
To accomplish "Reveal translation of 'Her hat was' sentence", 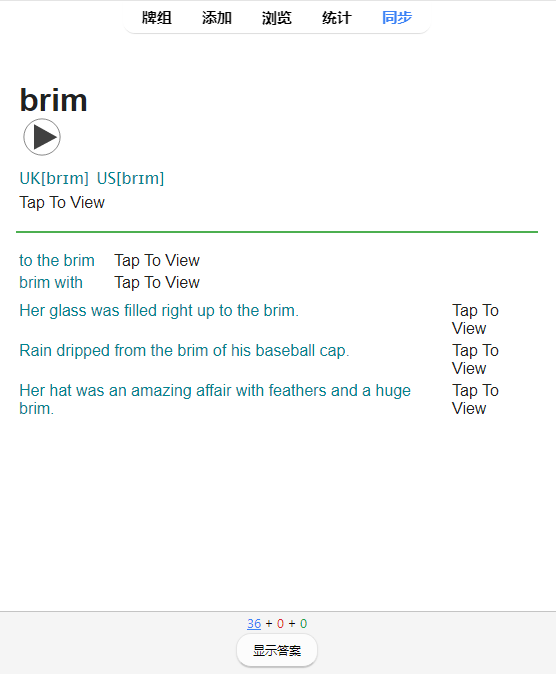I will pos(475,399).
